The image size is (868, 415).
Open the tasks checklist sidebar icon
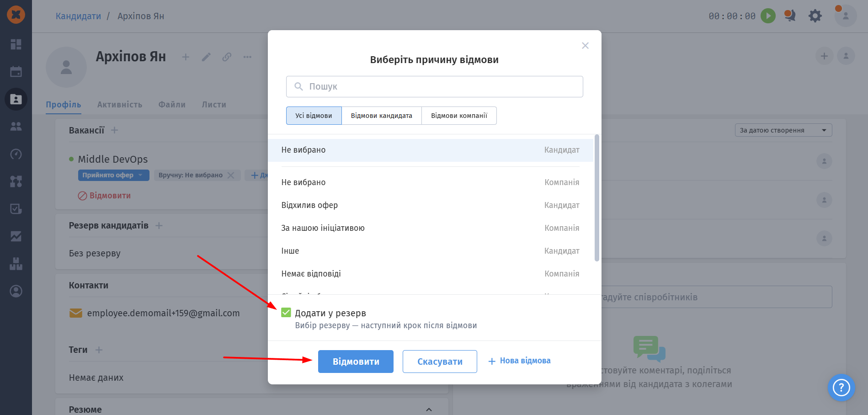click(16, 209)
